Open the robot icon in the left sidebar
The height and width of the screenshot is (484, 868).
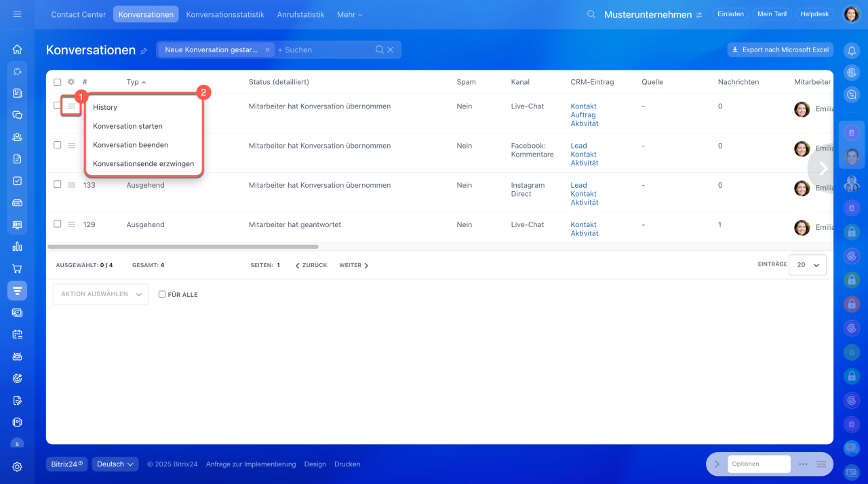pyautogui.click(x=17, y=356)
